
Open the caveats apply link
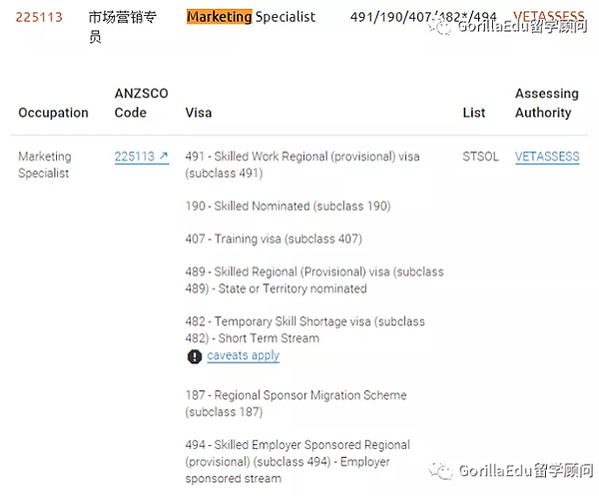tap(243, 355)
